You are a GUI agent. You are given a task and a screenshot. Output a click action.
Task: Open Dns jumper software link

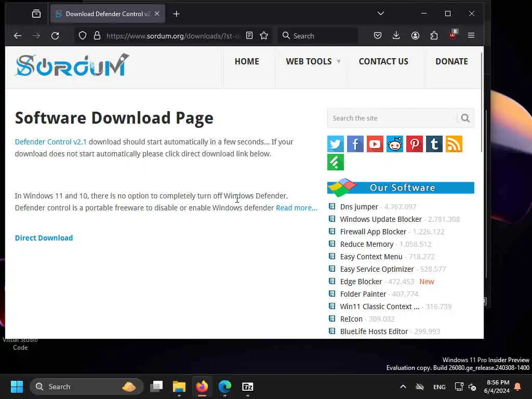click(x=359, y=207)
